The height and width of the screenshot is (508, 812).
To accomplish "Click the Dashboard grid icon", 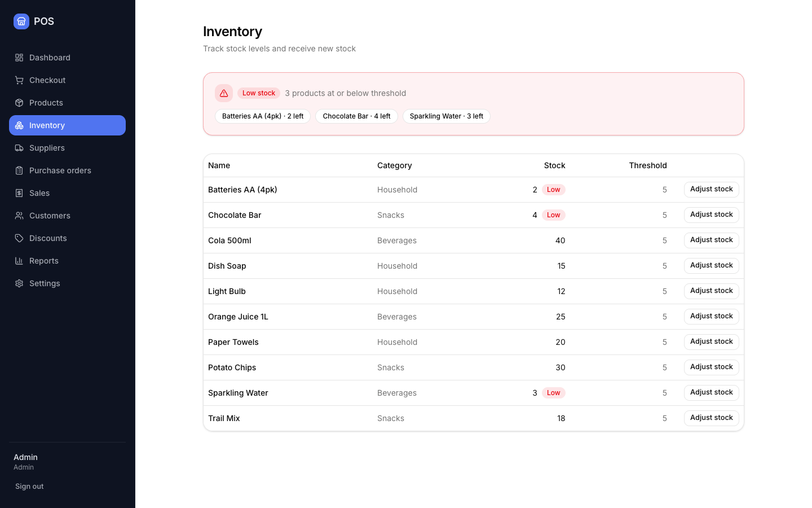I will tap(19, 58).
